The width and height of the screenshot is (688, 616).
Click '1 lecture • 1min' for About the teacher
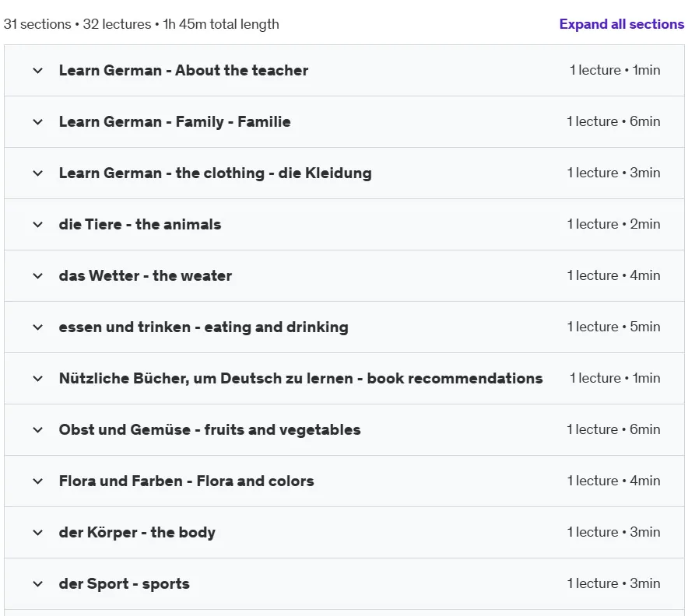(615, 70)
